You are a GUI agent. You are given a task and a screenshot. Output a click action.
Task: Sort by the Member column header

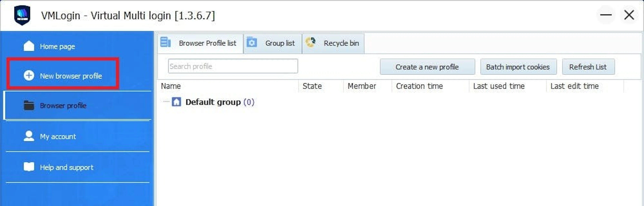[x=368, y=86]
